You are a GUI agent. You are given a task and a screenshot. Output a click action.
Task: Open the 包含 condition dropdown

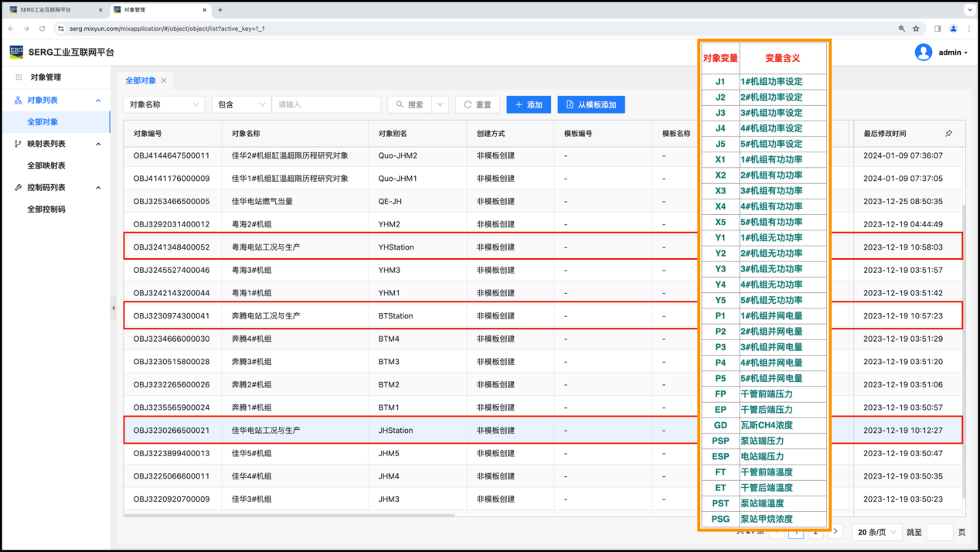point(241,104)
